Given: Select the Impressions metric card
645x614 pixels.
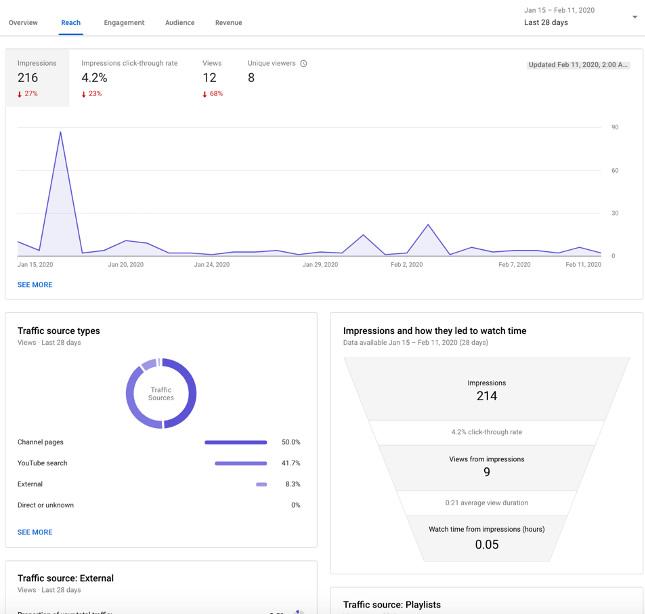Looking at the screenshot, I should tap(37, 78).
